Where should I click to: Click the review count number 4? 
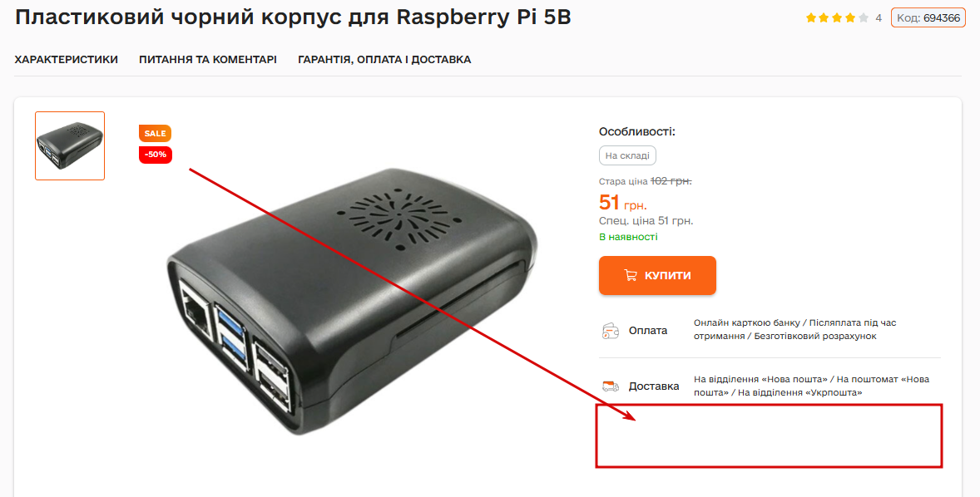click(879, 18)
